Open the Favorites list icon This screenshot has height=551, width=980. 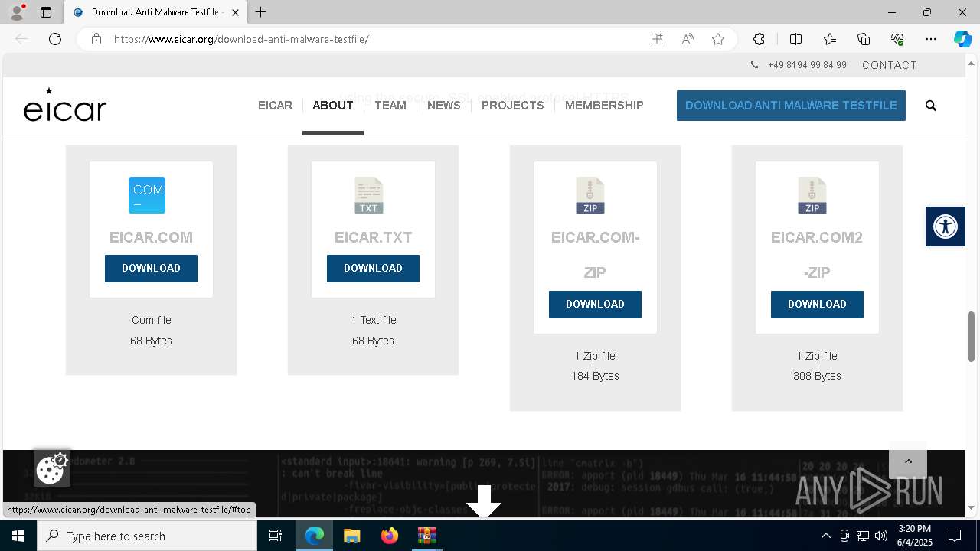pyautogui.click(x=830, y=39)
